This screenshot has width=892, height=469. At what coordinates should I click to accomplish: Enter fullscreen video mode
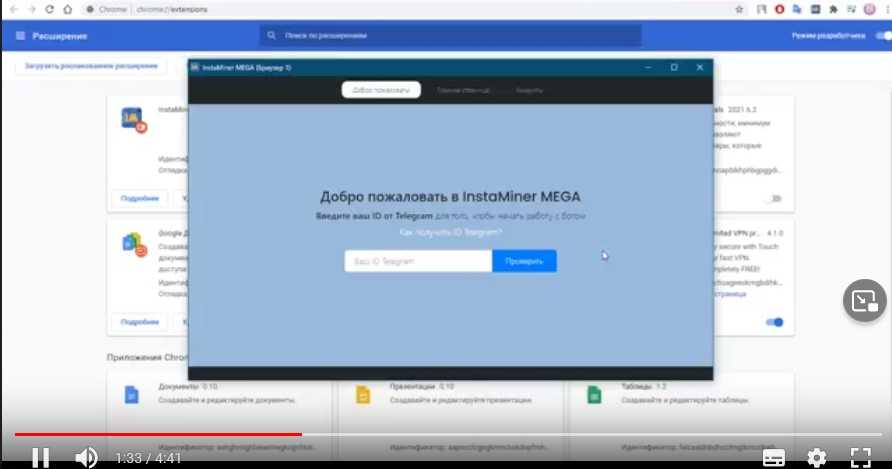click(x=859, y=457)
